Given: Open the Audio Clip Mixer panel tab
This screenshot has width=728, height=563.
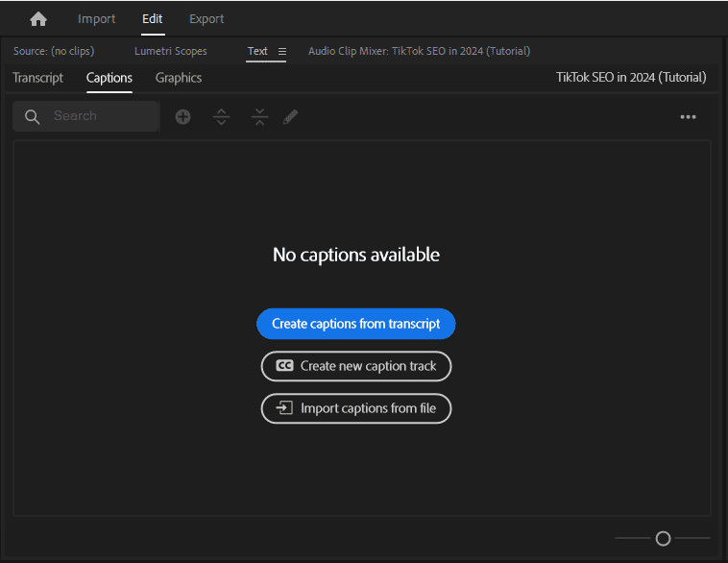Looking at the screenshot, I should 419,51.
